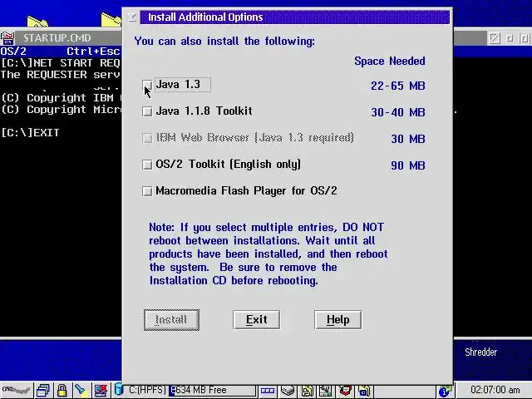
Task: Check the Java 1.3 option
Action: point(147,85)
